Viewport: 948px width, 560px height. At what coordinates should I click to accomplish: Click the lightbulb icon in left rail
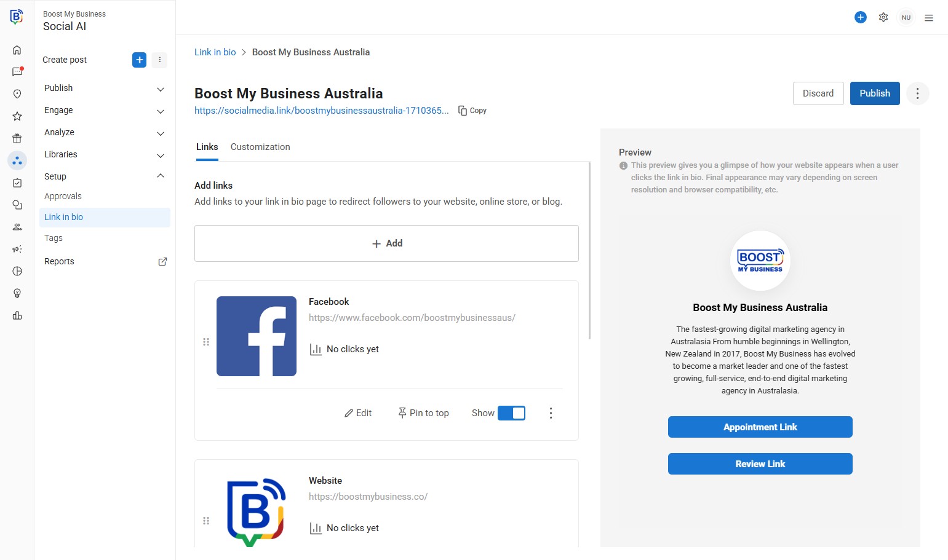(17, 293)
